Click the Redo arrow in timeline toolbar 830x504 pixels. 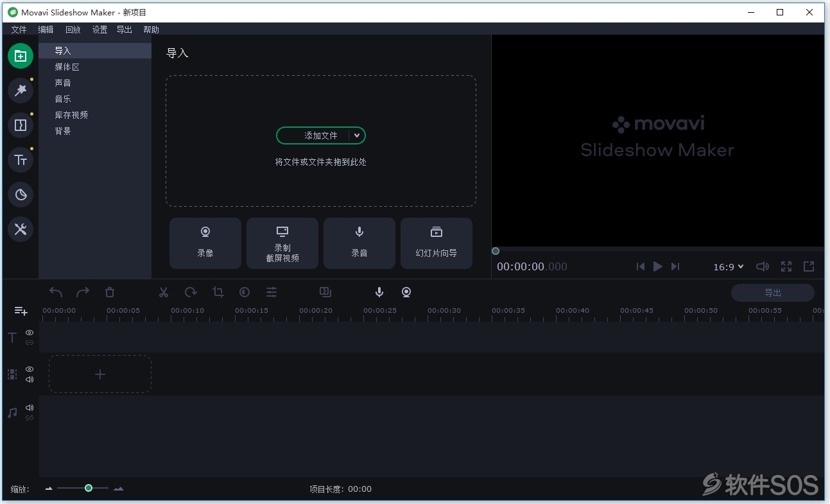click(x=83, y=292)
